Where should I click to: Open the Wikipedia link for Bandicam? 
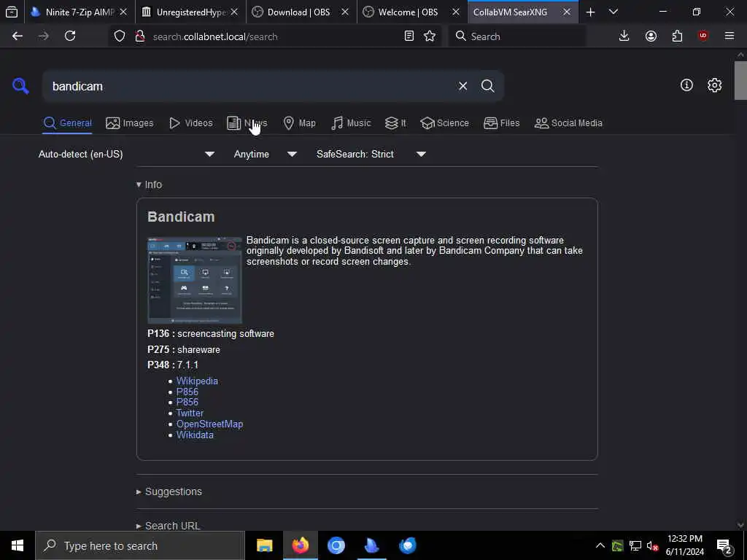pyautogui.click(x=197, y=381)
